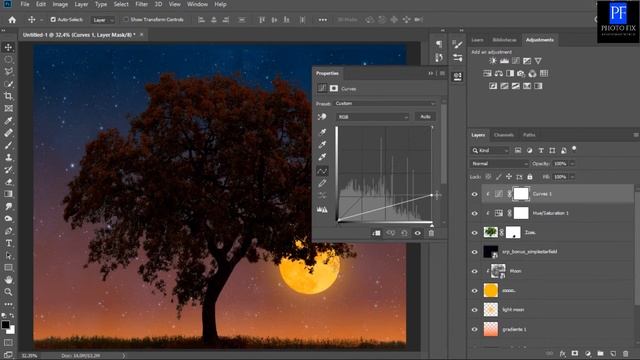
Task: Pick the black point eyedropper in Curves
Action: tap(322, 132)
